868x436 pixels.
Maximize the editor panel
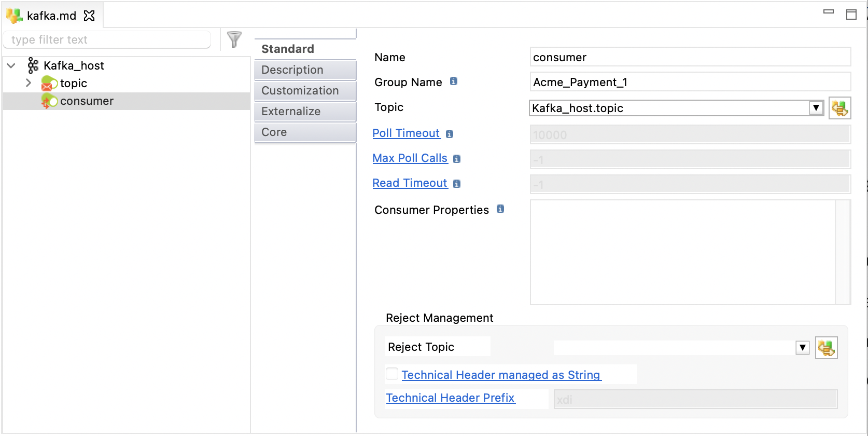pos(851,15)
